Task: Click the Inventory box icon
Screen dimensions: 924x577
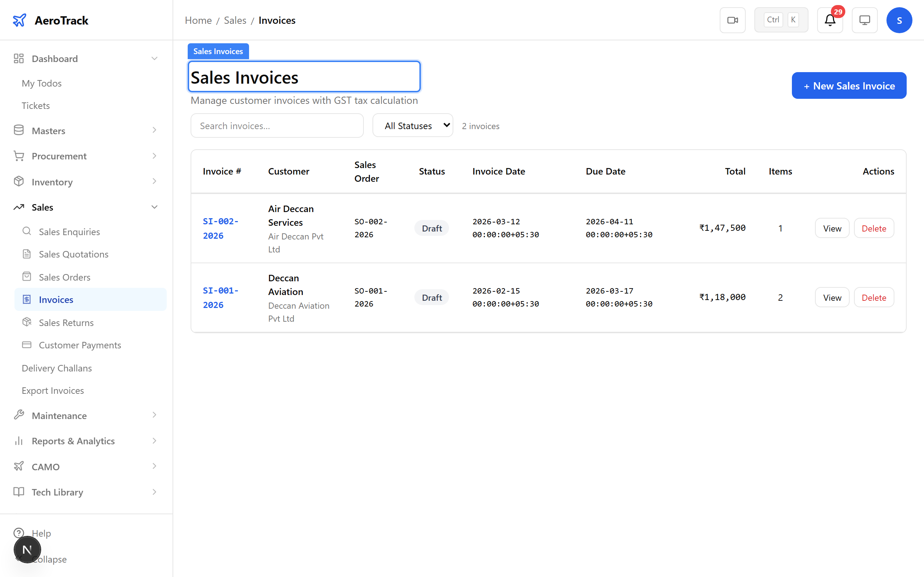Action: (x=19, y=181)
